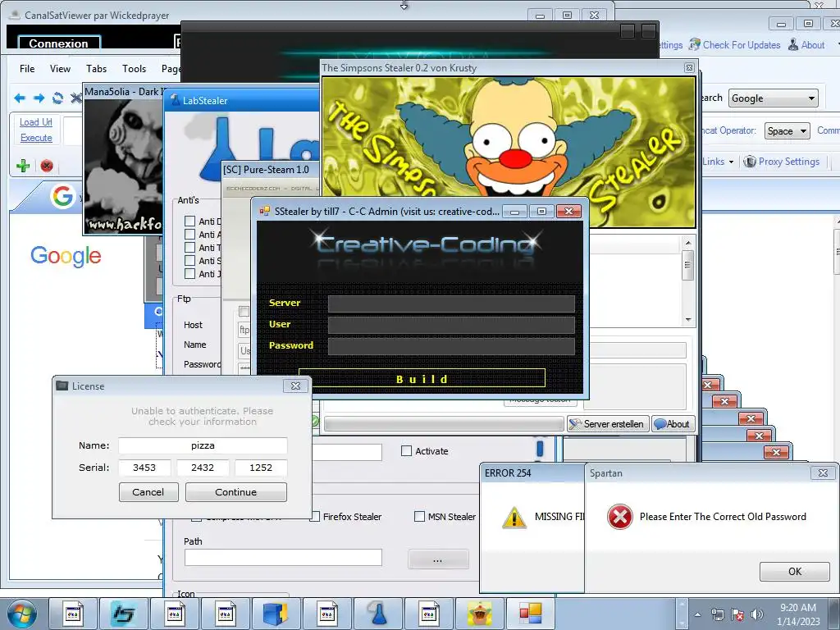Click Continue in the License dialog

tap(235, 492)
